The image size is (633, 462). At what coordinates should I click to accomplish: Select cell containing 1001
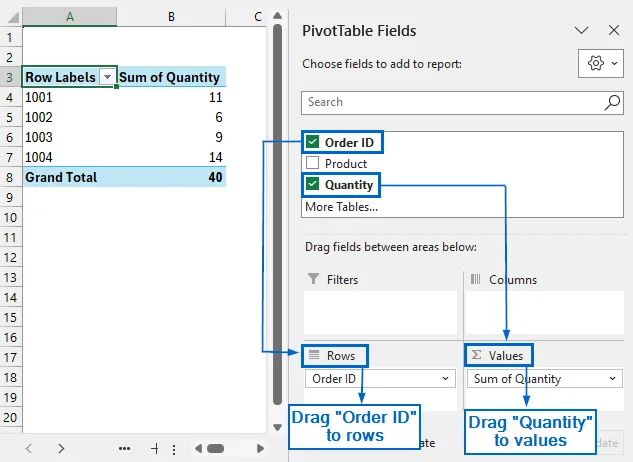coord(70,97)
